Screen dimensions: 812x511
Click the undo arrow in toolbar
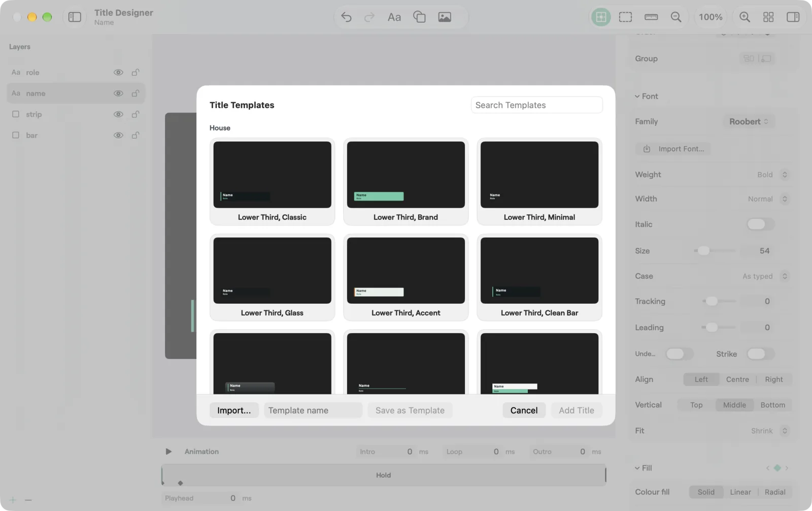pos(346,17)
